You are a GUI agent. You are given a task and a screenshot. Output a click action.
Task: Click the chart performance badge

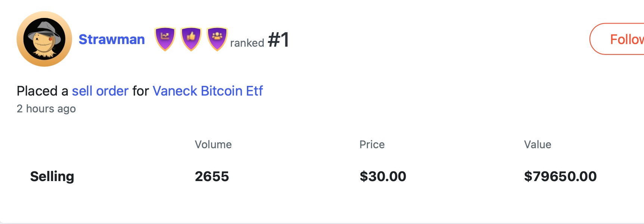coord(165,38)
